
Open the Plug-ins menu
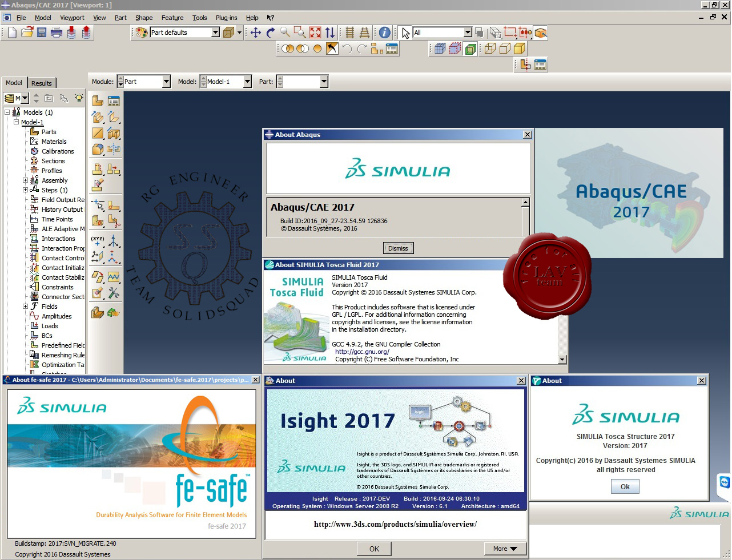[226, 18]
